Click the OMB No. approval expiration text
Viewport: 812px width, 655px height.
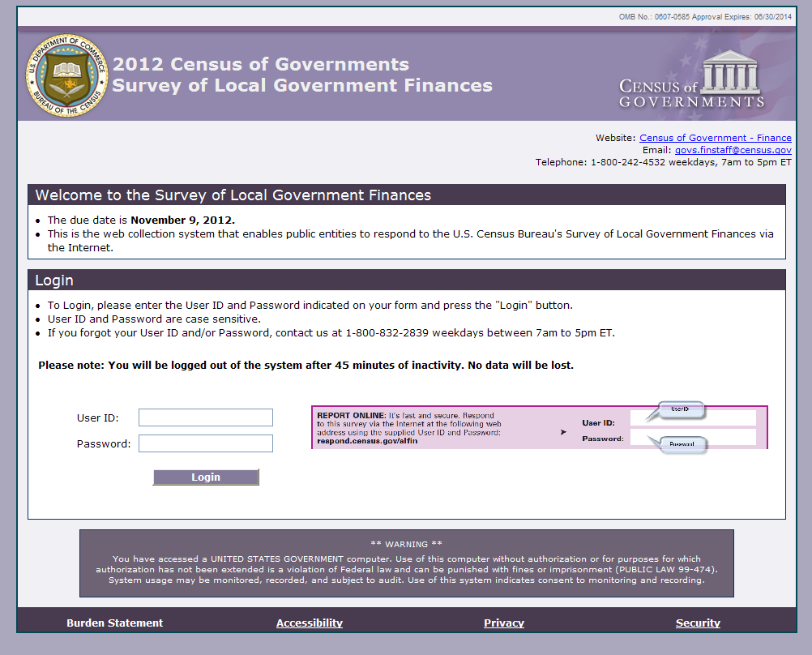point(705,17)
